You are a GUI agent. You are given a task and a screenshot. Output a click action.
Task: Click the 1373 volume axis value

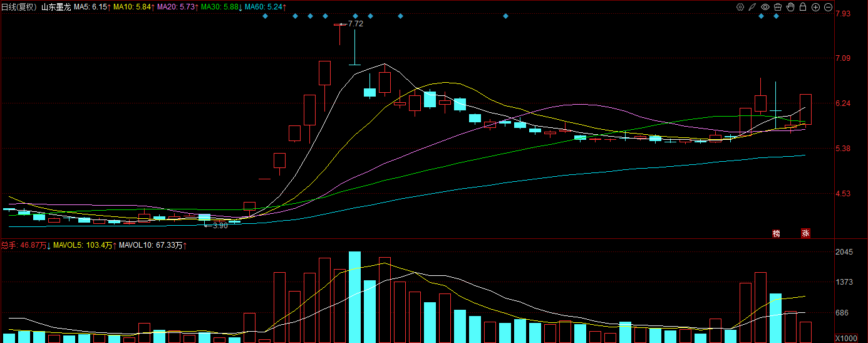pyautogui.click(x=844, y=283)
